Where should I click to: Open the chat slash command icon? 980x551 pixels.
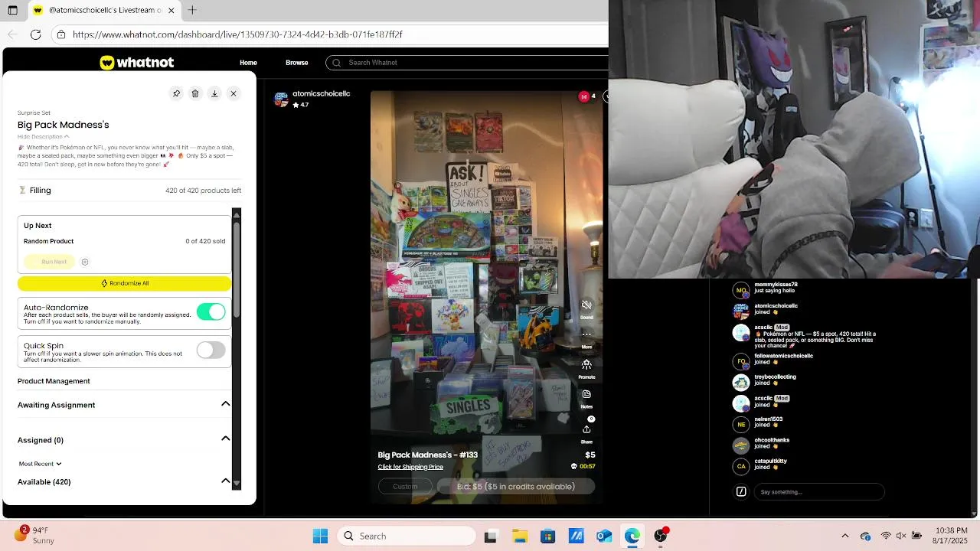(x=741, y=492)
